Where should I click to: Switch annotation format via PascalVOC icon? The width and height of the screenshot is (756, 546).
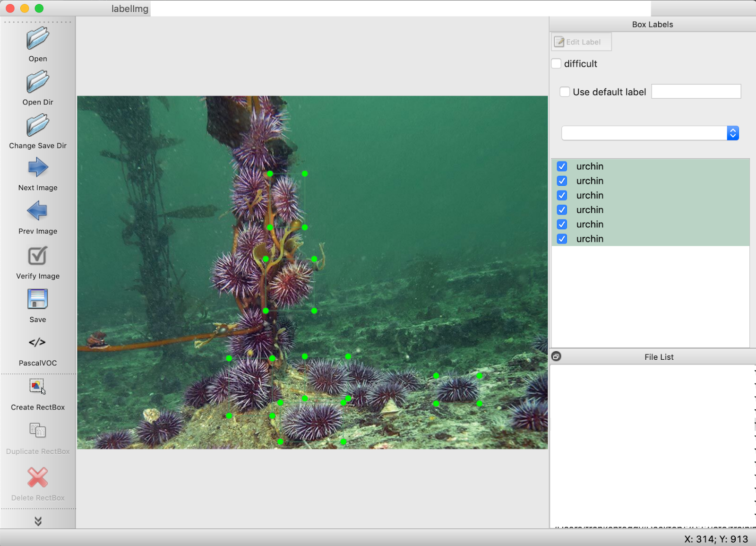click(x=38, y=343)
